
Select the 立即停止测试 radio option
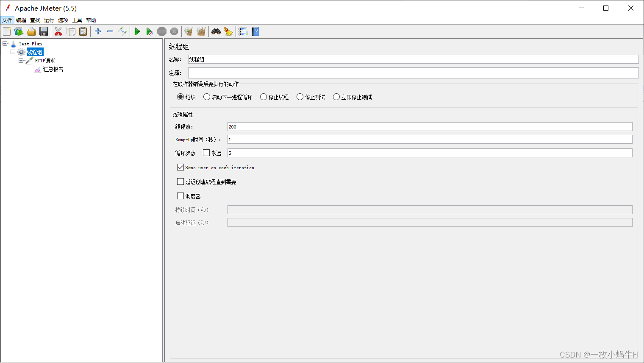tap(336, 97)
